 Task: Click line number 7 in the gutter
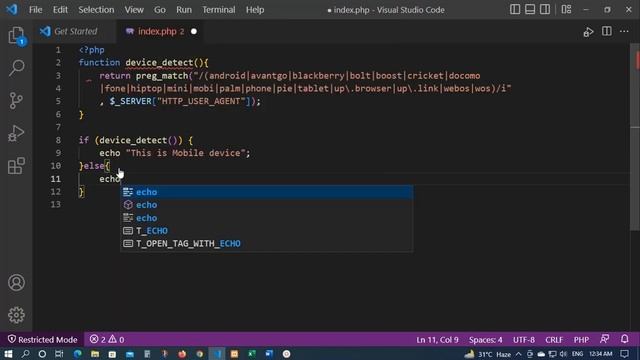58,127
